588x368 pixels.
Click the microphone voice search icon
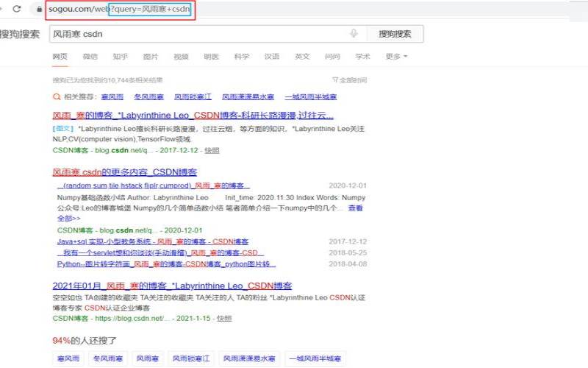tap(354, 34)
